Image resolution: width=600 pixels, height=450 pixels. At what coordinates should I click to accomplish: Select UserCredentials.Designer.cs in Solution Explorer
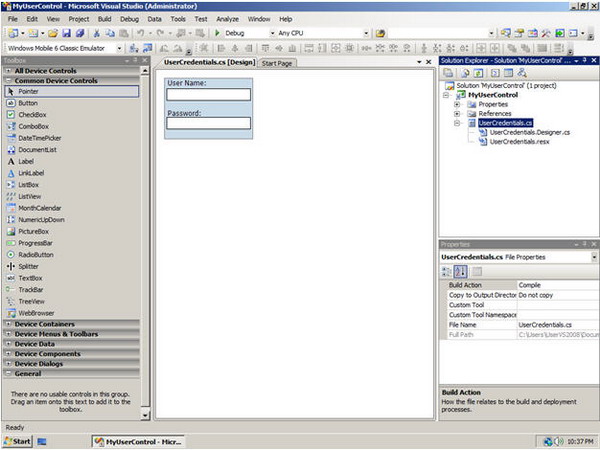coord(530,132)
